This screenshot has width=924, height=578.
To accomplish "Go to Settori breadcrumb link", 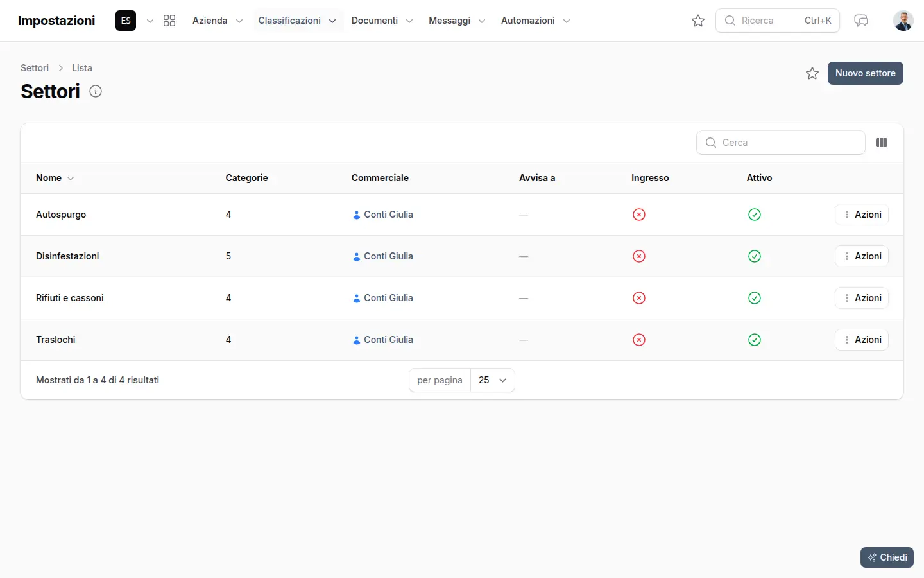I will coord(35,68).
